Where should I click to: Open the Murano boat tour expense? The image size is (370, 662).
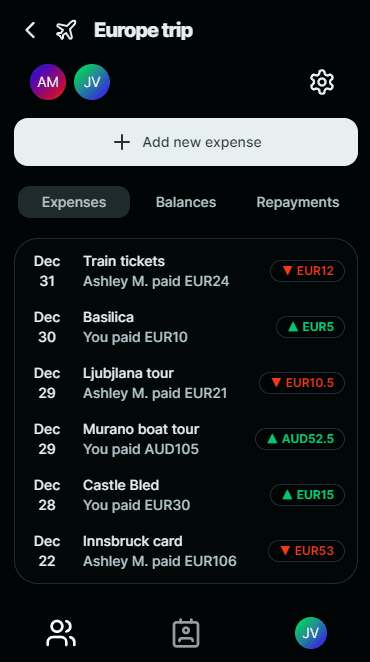[186, 439]
